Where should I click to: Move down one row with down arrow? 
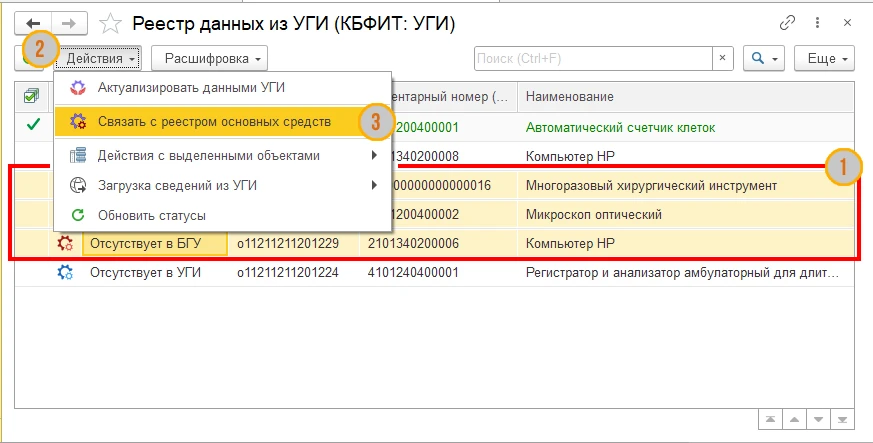click(818, 420)
